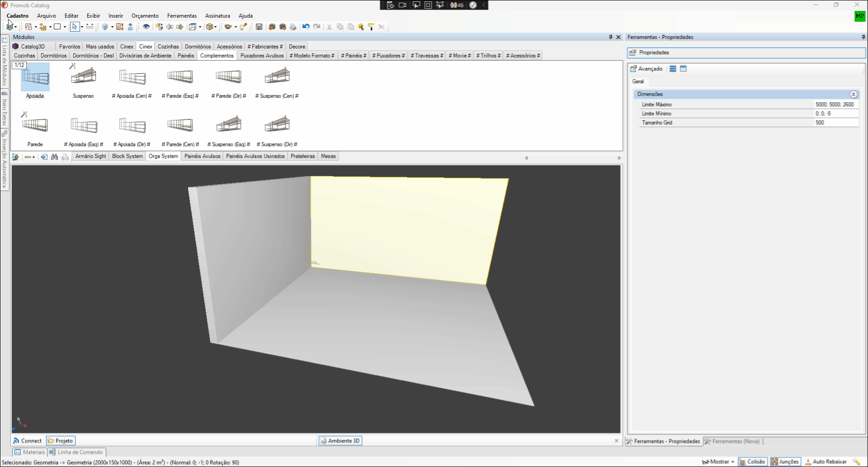The height and width of the screenshot is (467, 868).
Task: Click the list view icon next to Avançado
Action: [x=673, y=69]
